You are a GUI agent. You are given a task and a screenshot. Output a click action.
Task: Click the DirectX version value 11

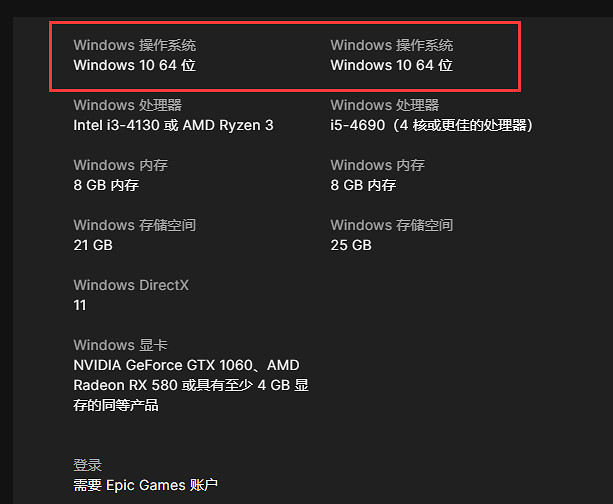[80, 305]
